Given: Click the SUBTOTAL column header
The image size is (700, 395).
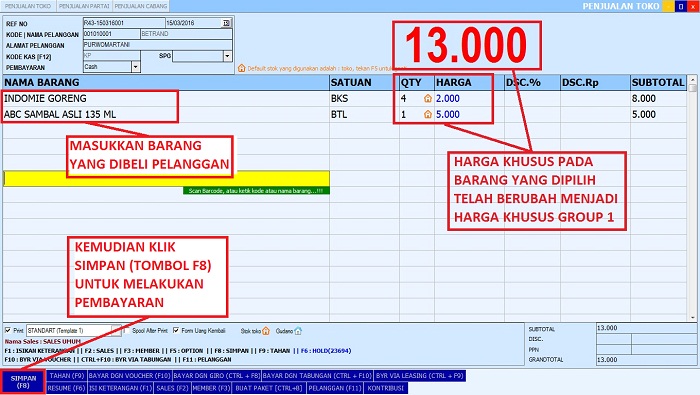Looking at the screenshot, I should [x=658, y=83].
